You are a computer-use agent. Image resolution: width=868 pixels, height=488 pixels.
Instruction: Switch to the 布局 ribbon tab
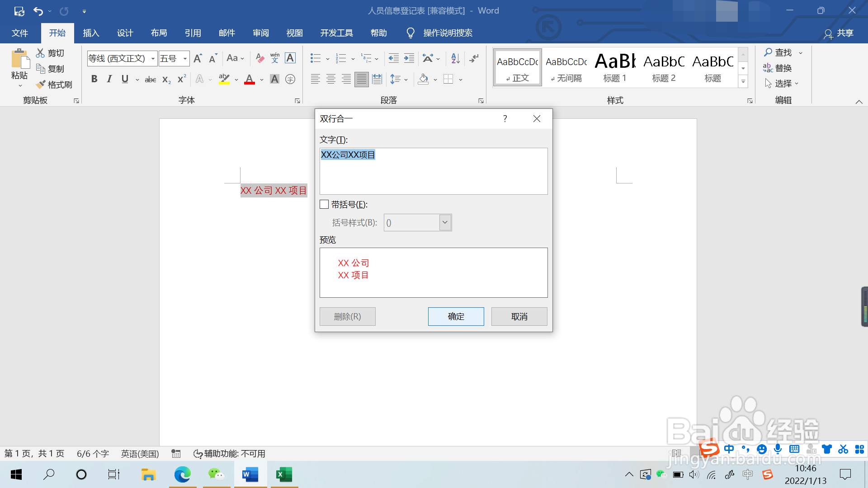[x=159, y=33]
